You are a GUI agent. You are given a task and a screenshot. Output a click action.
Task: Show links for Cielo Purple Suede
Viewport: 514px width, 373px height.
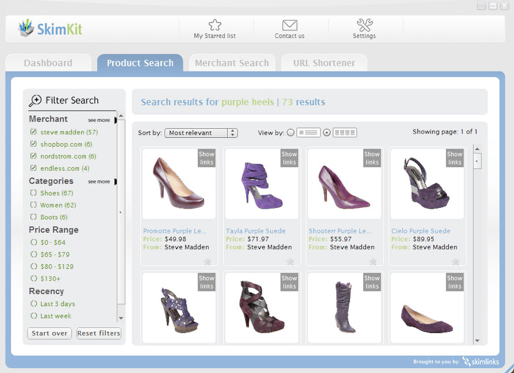pos(455,158)
